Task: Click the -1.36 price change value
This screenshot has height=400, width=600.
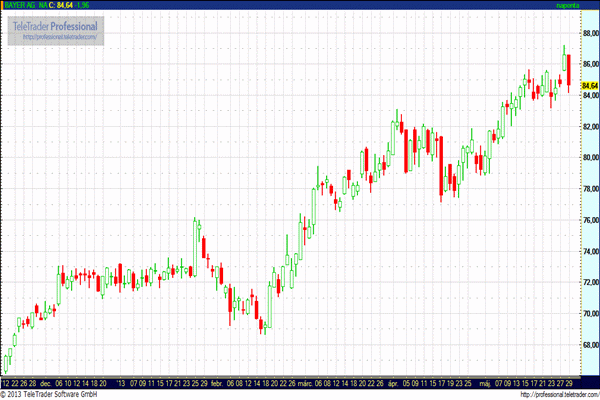Action: tap(91, 5)
